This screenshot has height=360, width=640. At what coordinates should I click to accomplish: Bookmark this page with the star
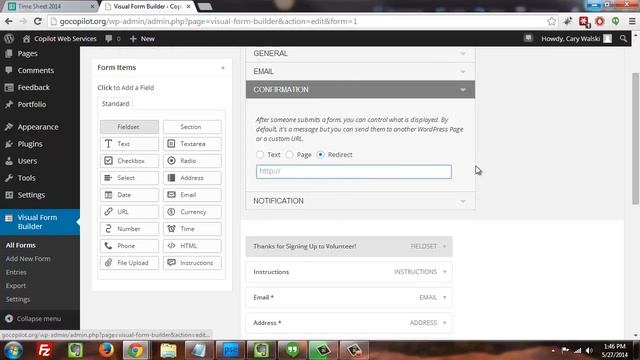(x=551, y=21)
